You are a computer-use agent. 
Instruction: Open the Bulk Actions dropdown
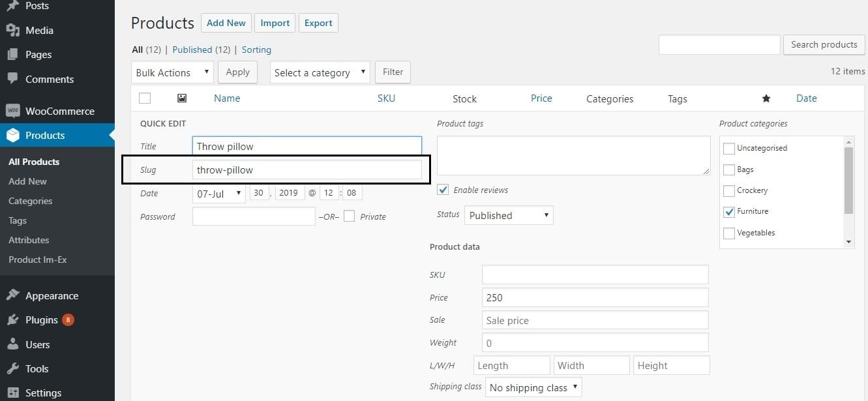coord(172,72)
